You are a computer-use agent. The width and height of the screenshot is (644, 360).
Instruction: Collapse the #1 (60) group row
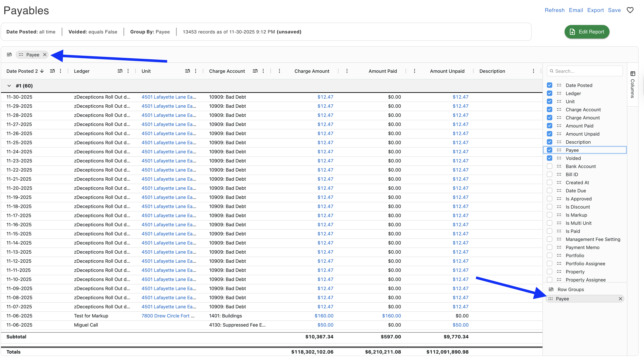coord(9,86)
